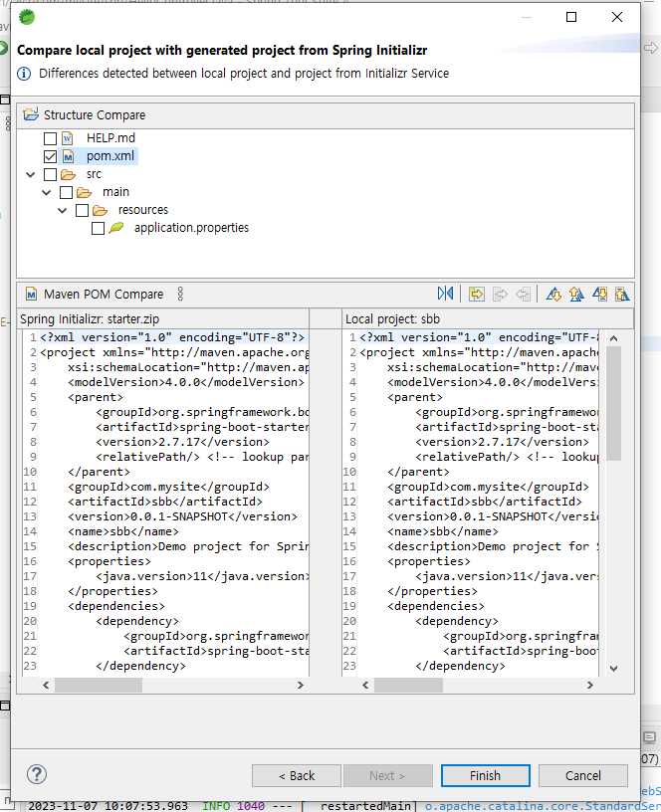This screenshot has height=812, width=661.
Task: Click the left pane horizontal scrollbar thumb
Action: point(99,685)
